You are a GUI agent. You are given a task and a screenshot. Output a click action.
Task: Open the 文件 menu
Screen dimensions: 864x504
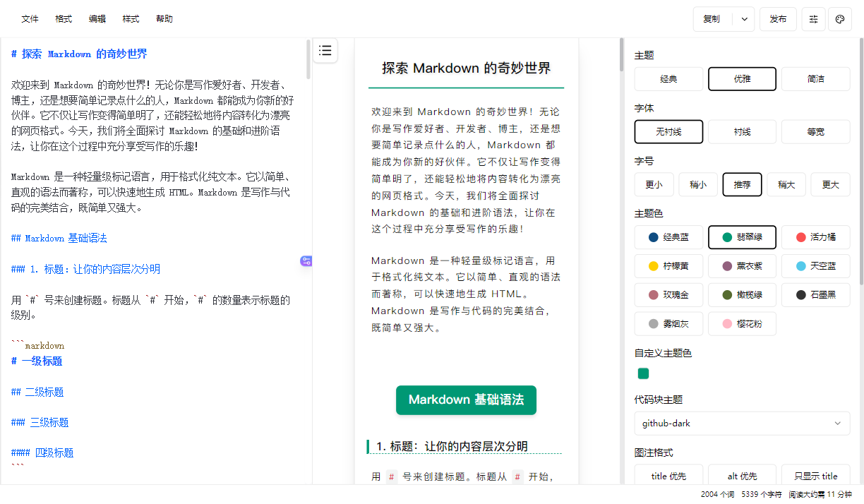pos(30,19)
